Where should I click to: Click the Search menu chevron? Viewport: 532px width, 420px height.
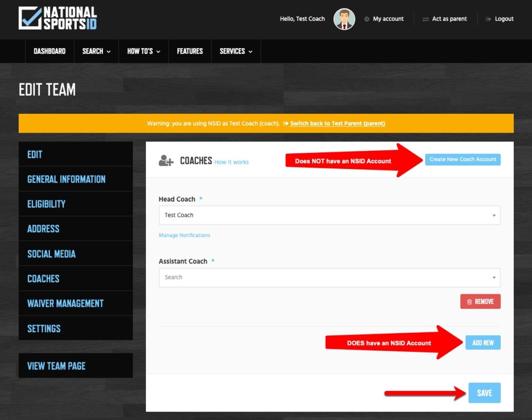[x=109, y=51]
